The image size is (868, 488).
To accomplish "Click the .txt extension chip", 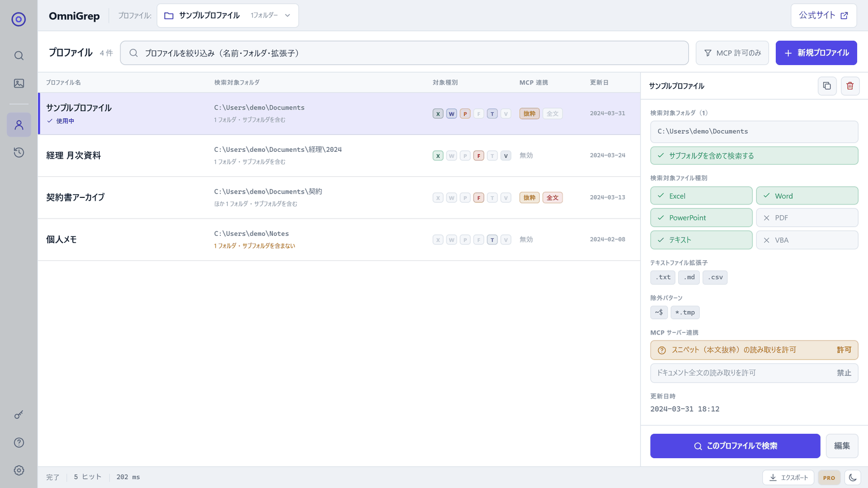I will (x=663, y=278).
